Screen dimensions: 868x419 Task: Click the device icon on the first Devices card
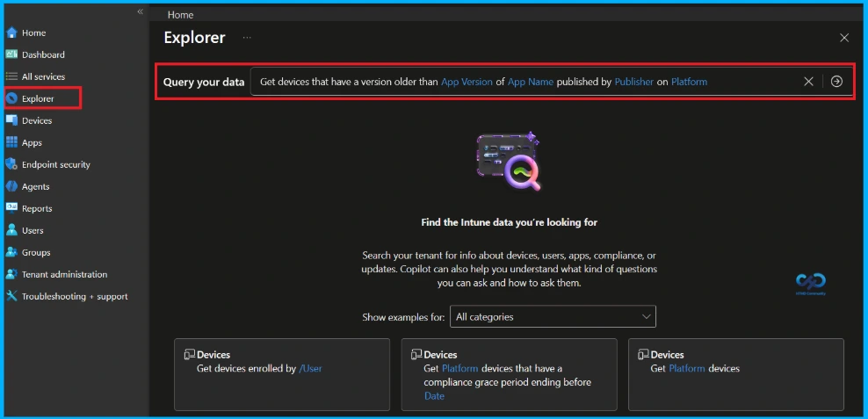click(x=189, y=354)
